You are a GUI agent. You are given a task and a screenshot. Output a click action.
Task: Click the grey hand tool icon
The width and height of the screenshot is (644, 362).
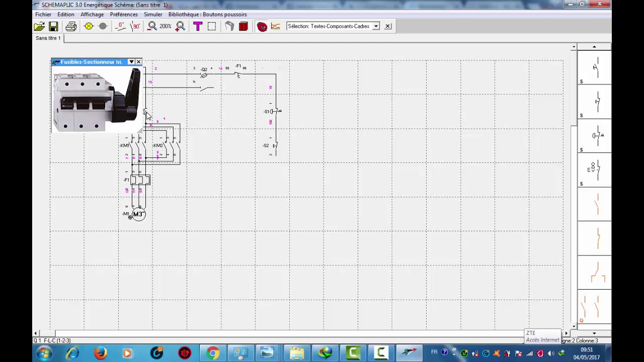[x=229, y=26]
